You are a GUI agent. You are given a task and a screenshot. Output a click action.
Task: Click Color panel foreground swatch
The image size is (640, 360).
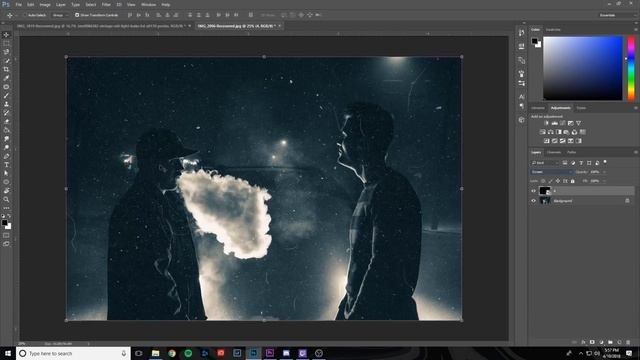coord(534,41)
